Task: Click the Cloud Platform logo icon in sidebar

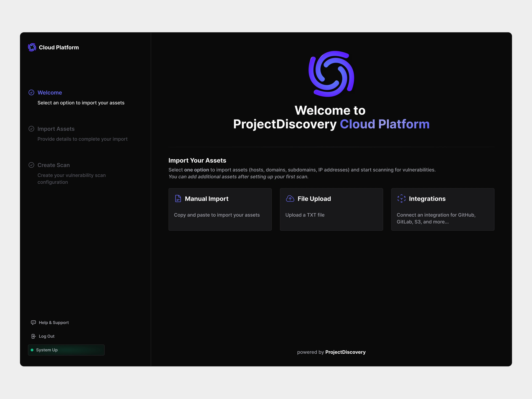Action: tap(32, 47)
